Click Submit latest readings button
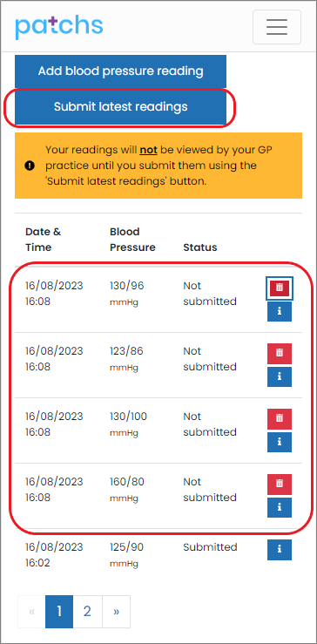The height and width of the screenshot is (644, 317). click(120, 107)
